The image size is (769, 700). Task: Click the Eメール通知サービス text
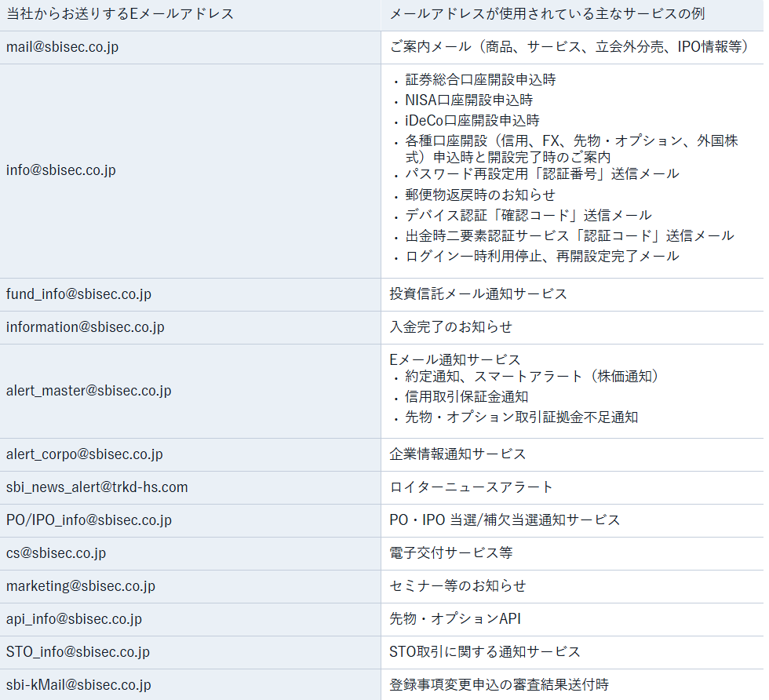(454, 360)
